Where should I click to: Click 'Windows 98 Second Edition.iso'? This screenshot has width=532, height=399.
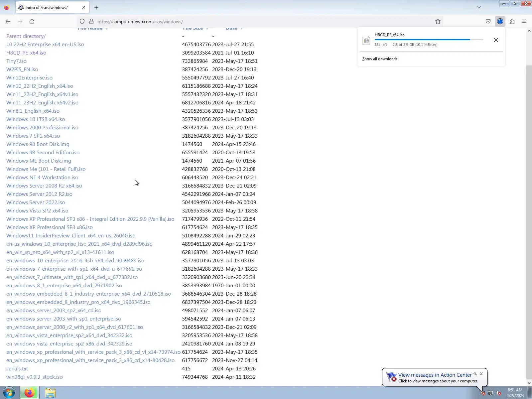click(x=43, y=152)
